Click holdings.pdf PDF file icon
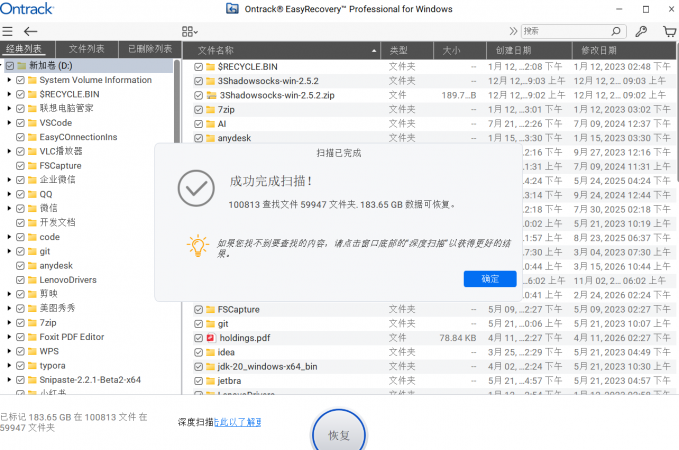679x450 pixels. click(211, 338)
